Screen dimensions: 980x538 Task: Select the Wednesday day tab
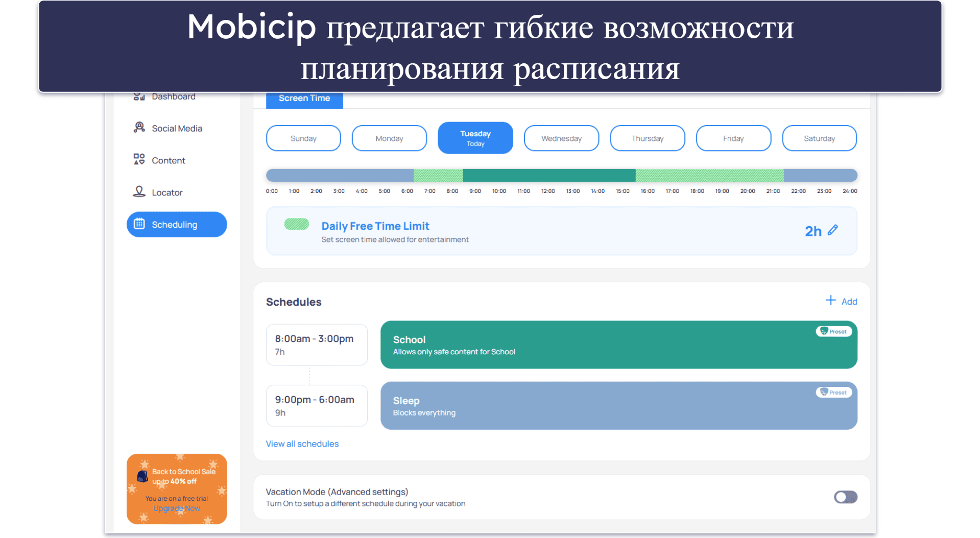(x=561, y=138)
